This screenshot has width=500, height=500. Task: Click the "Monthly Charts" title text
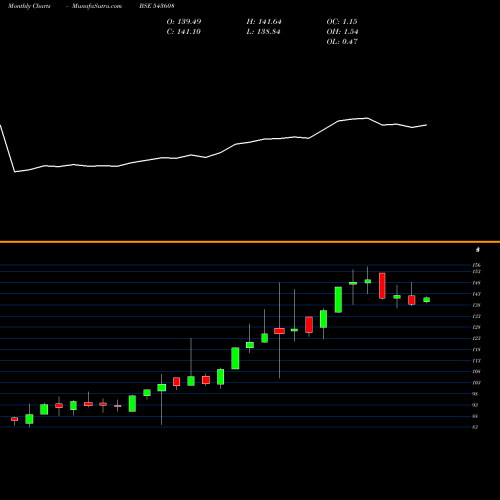coord(29,6)
